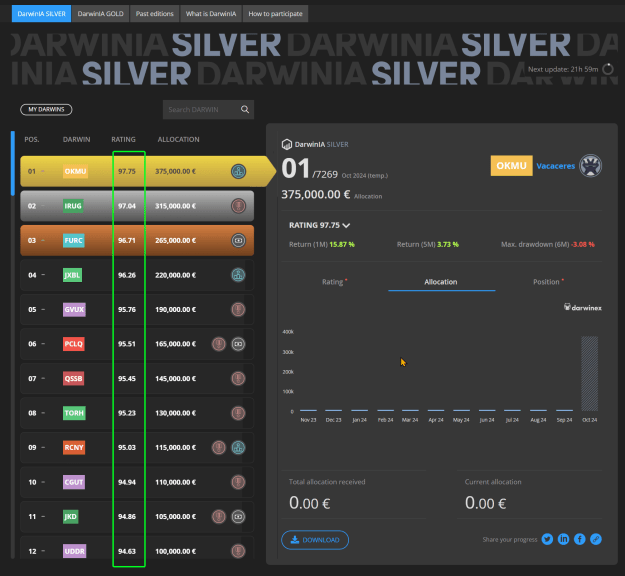The height and width of the screenshot is (576, 625).
Task: Click the UDDR ticker badge
Action: tap(74, 551)
